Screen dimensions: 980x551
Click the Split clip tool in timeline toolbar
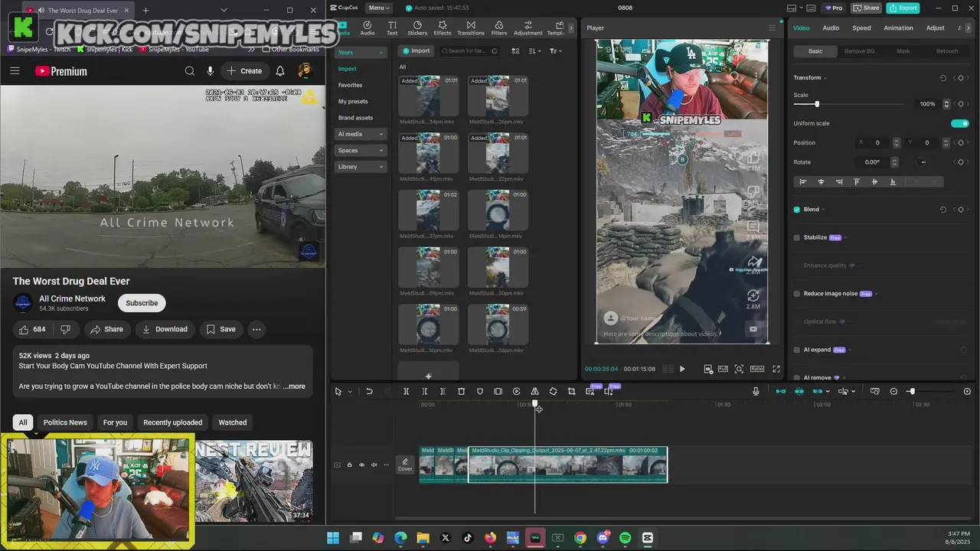tap(407, 391)
